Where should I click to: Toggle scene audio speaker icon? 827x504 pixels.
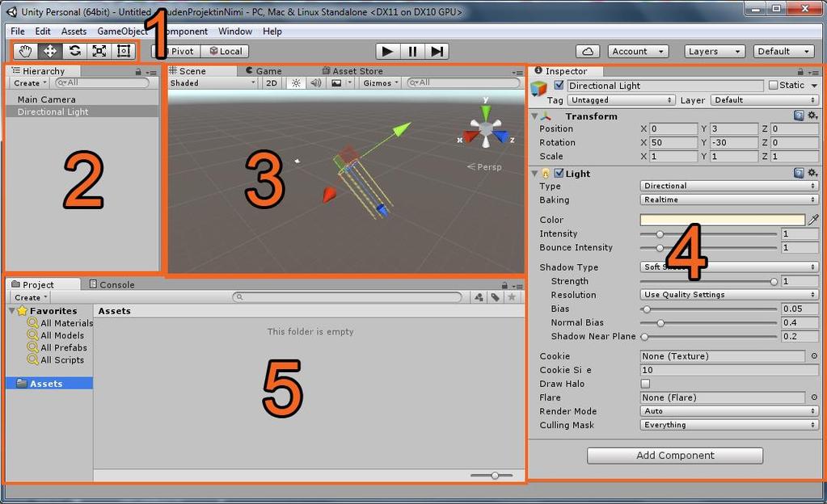315,82
